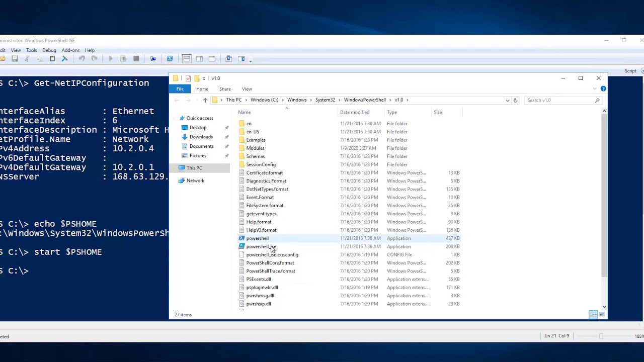
Task: Click the Cut scissors icon in ISE toolbar
Action: [27, 59]
